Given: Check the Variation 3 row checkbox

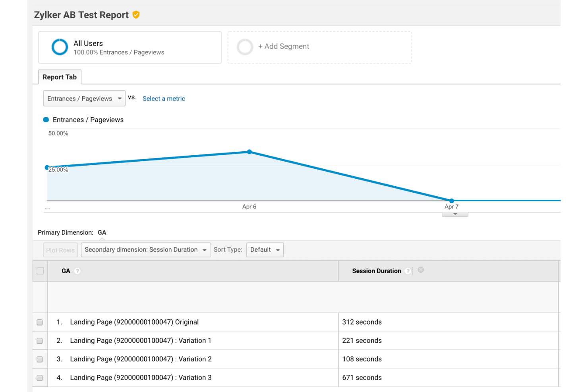Looking at the screenshot, I should pyautogui.click(x=40, y=378).
